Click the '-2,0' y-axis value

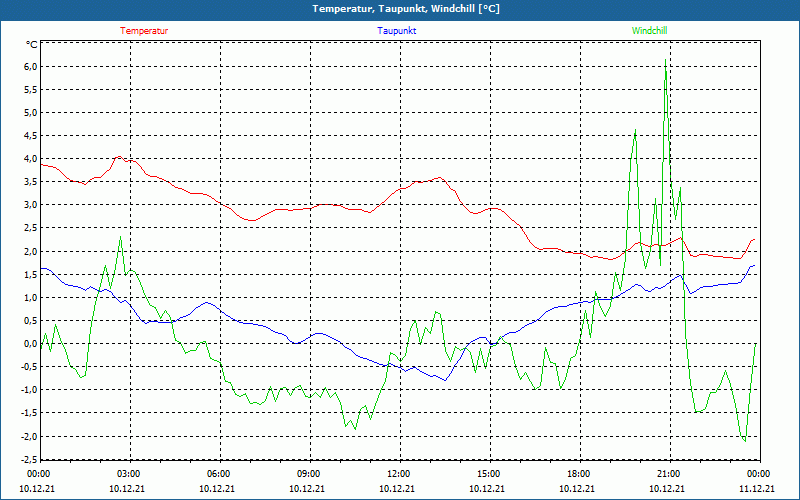[x=28, y=436]
